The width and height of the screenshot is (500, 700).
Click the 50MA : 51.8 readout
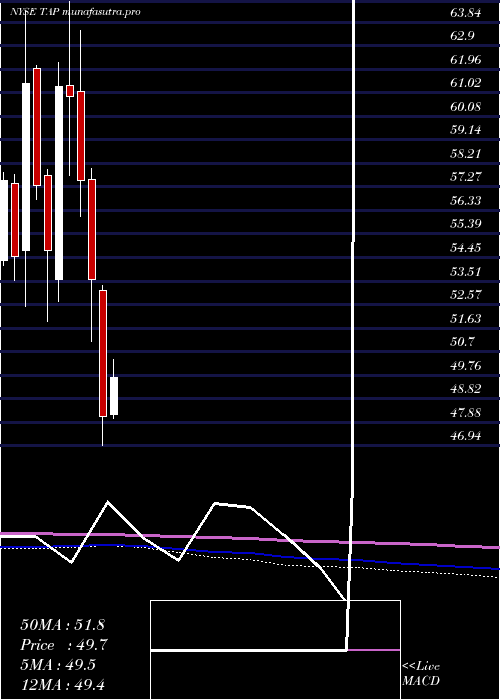point(62,625)
